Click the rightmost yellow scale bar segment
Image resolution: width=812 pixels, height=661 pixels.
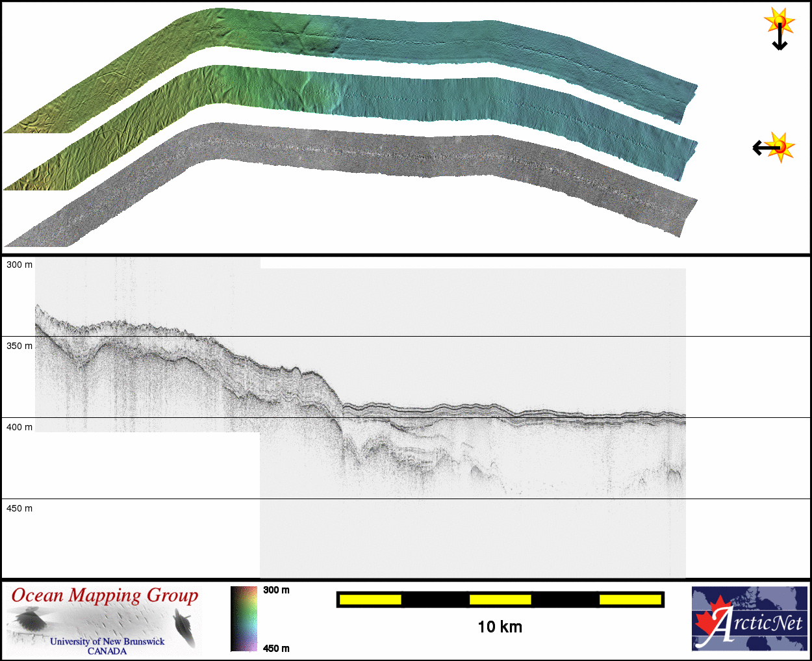629,599
